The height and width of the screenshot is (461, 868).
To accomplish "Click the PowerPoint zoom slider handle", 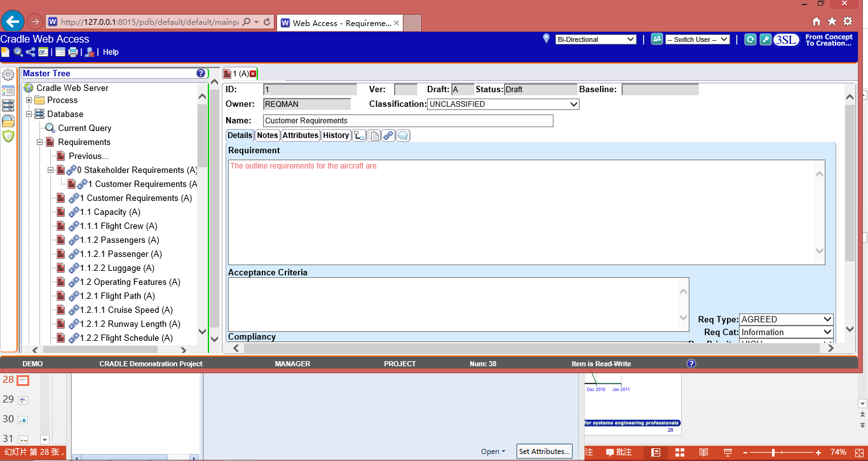I will pos(773,452).
